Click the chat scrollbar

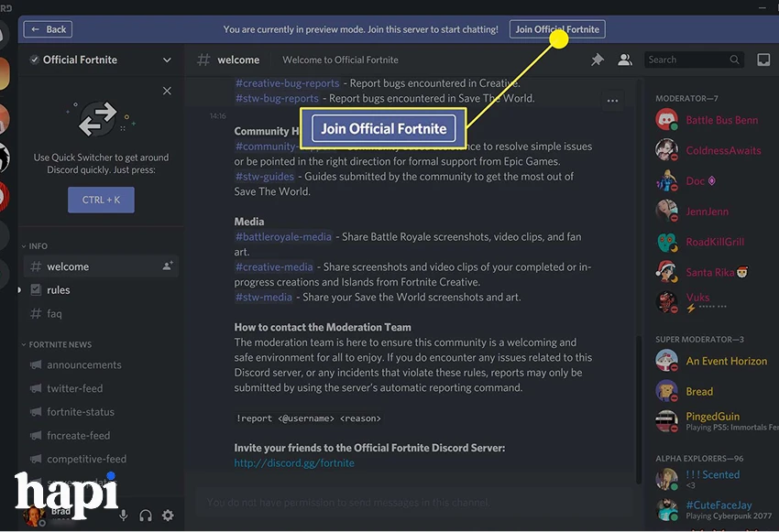(x=639, y=408)
